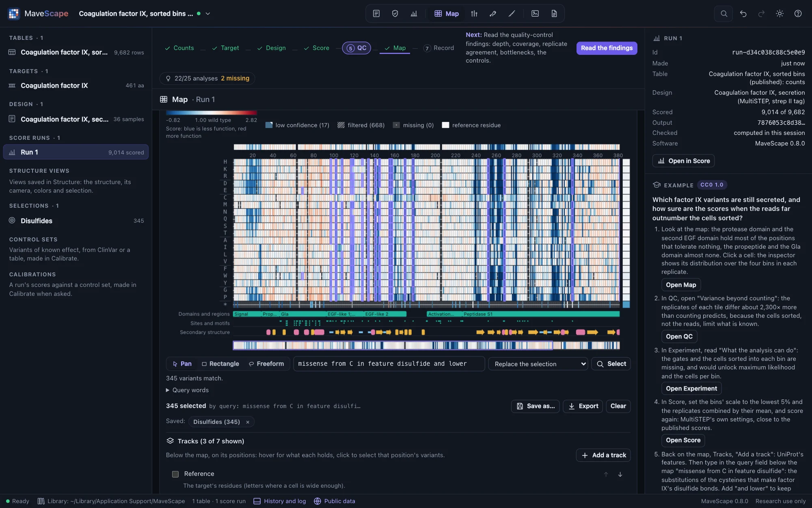Screen dimensions: 812x508
Task: Move the Reference track down with the arrow
Action: point(620,474)
